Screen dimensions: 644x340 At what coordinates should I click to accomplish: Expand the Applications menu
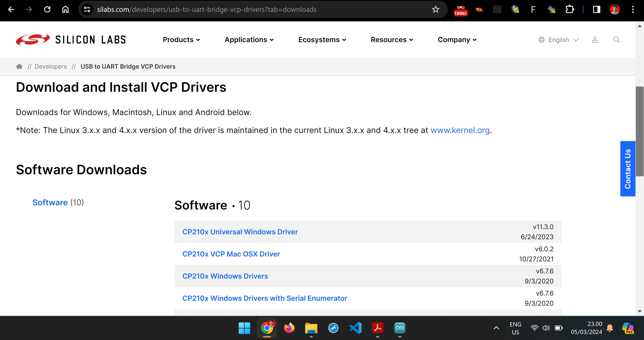click(249, 39)
